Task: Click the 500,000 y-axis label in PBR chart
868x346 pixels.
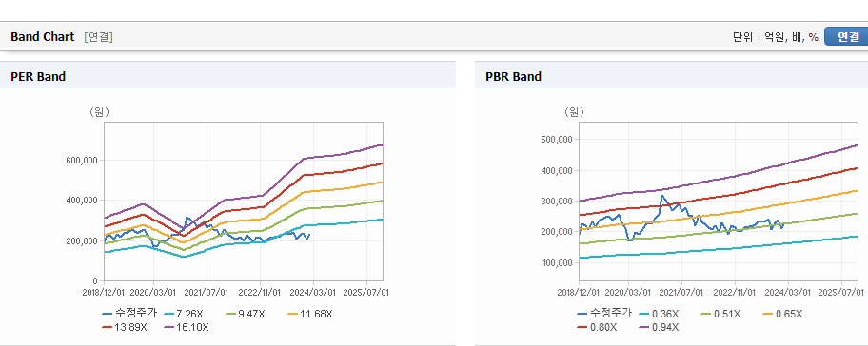Action: pos(558,140)
